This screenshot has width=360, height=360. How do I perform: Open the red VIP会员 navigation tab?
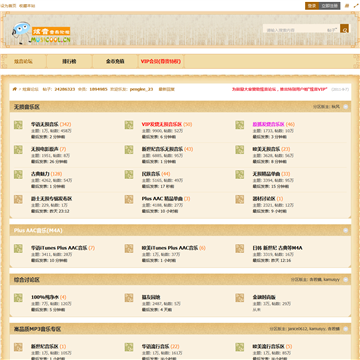click(x=161, y=62)
